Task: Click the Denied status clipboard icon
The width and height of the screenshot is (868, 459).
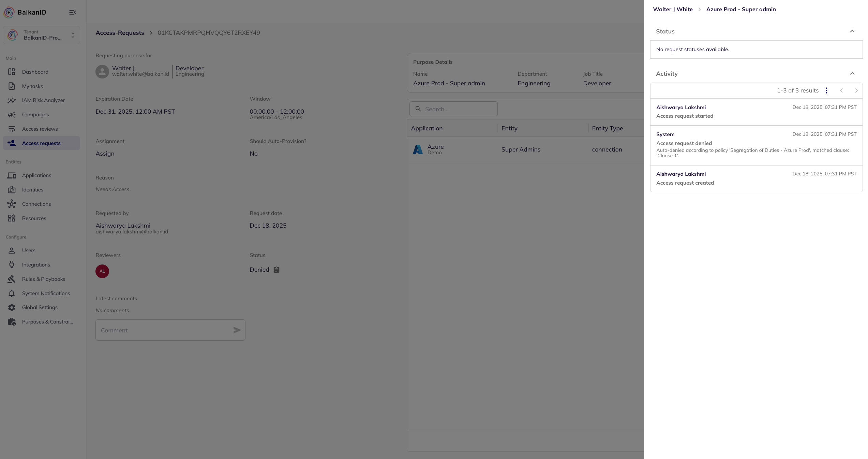Action: (x=276, y=270)
